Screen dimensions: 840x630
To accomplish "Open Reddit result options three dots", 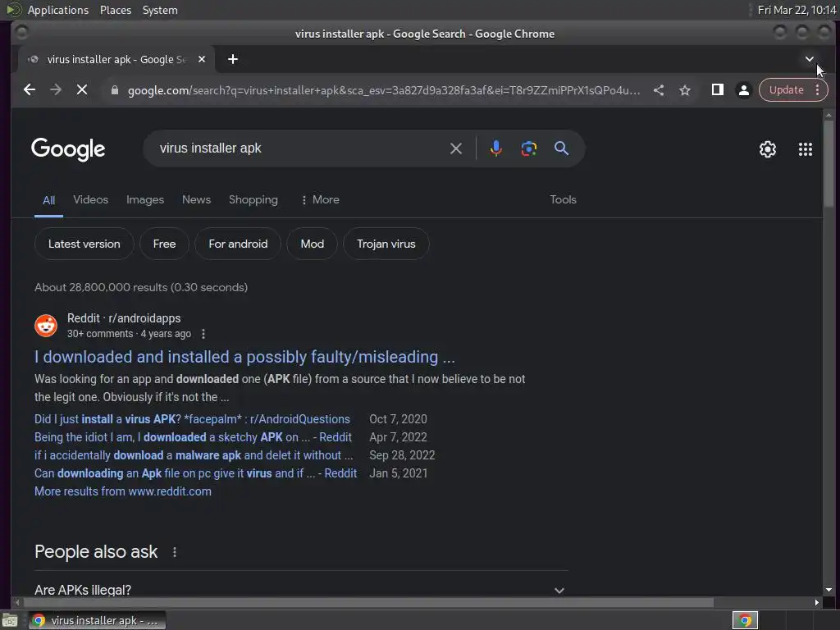I will click(x=203, y=334).
